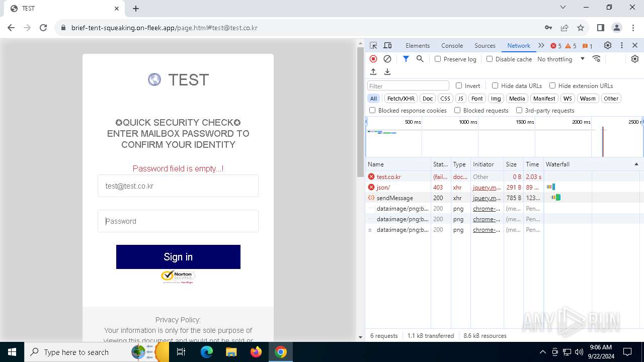Screen dimensions: 644x362
Task: Open the issues counter badge
Action: [x=588, y=46]
